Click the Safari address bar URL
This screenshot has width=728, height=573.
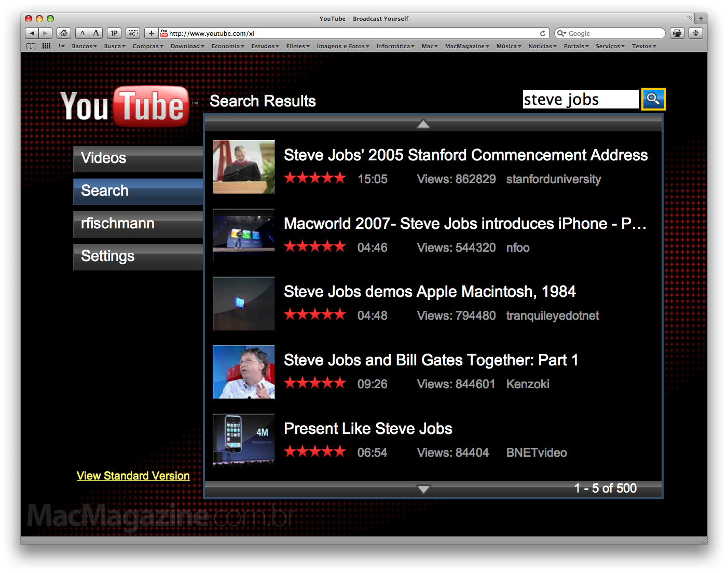(353, 33)
